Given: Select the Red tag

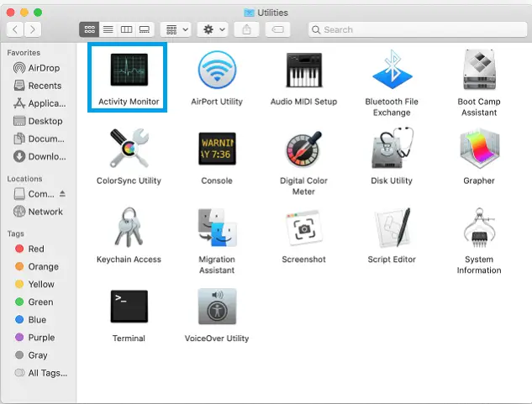Looking at the screenshot, I should (x=36, y=249).
